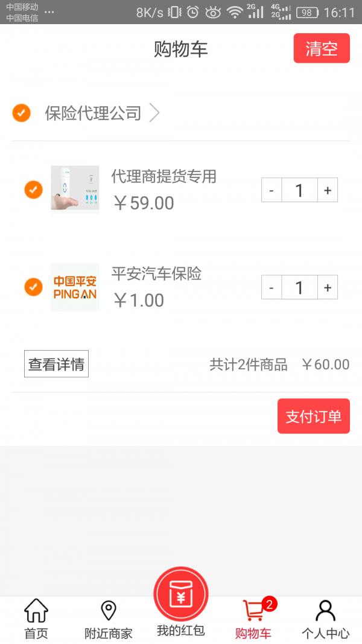Expand the 保险代理公司 store details chevron
The height and width of the screenshot is (644, 362).
pyautogui.click(x=155, y=113)
